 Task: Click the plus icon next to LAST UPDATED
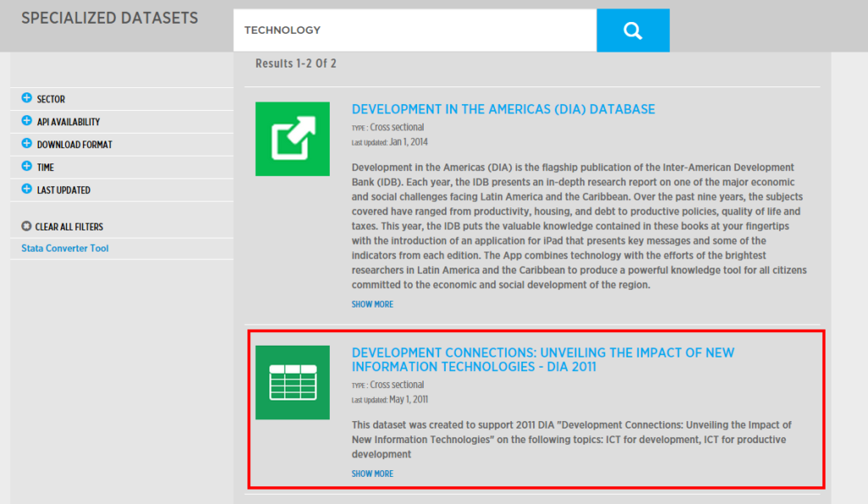tap(28, 190)
